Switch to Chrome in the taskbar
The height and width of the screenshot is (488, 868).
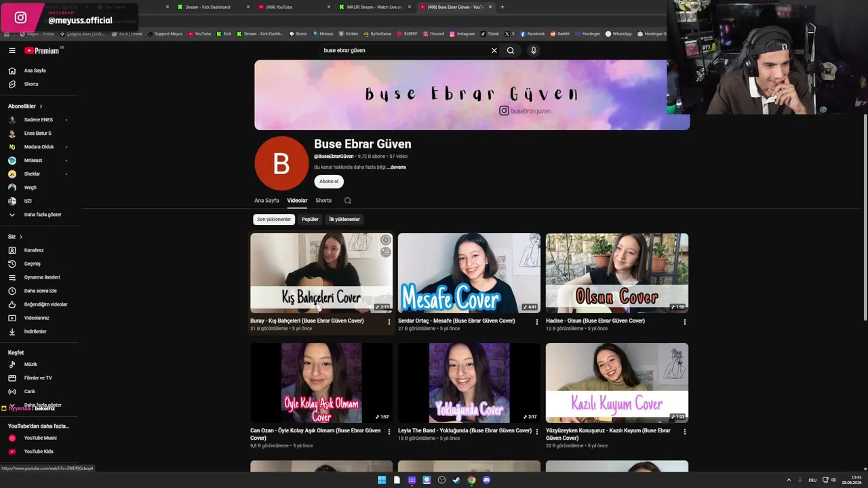pos(471,480)
